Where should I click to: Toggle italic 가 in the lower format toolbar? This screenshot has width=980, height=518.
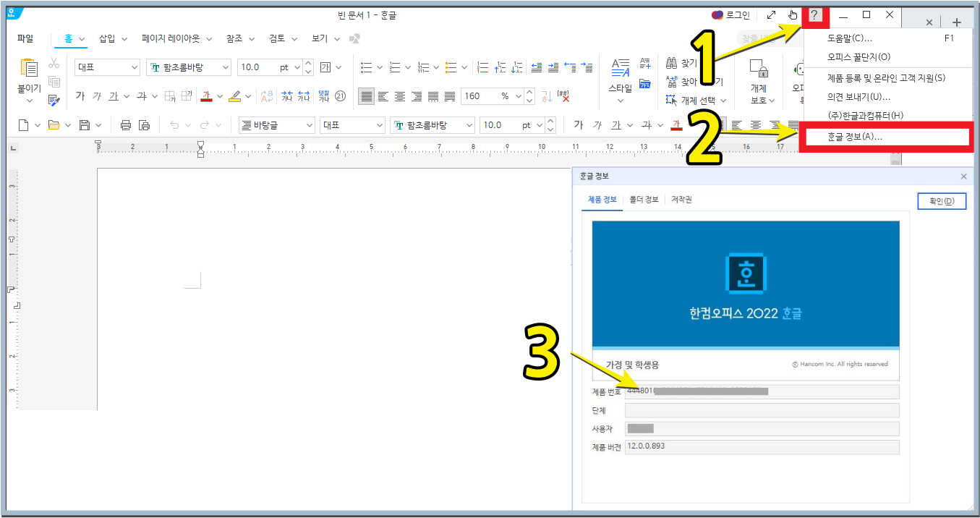(597, 125)
